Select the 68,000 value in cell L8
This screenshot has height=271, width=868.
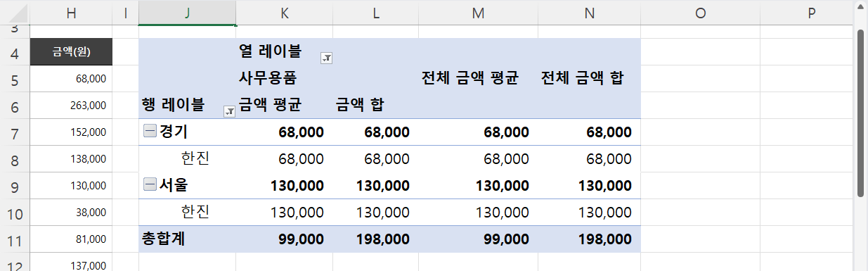[x=375, y=158]
